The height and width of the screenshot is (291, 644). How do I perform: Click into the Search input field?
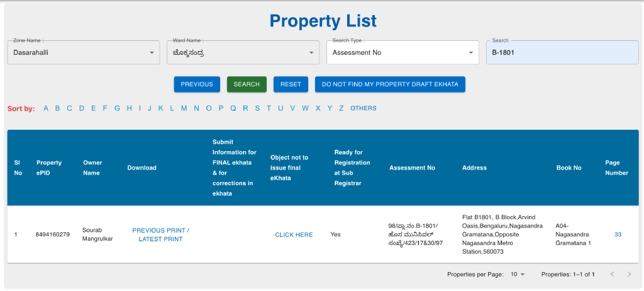561,53
